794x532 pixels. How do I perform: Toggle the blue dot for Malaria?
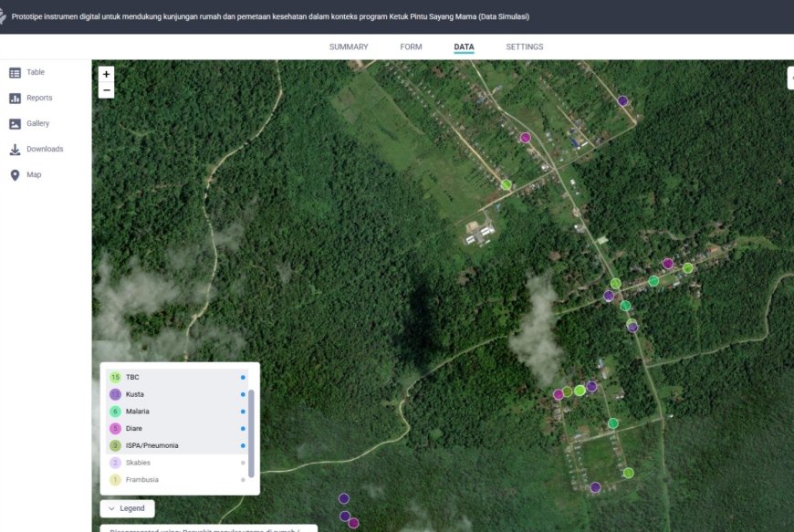coord(243,412)
